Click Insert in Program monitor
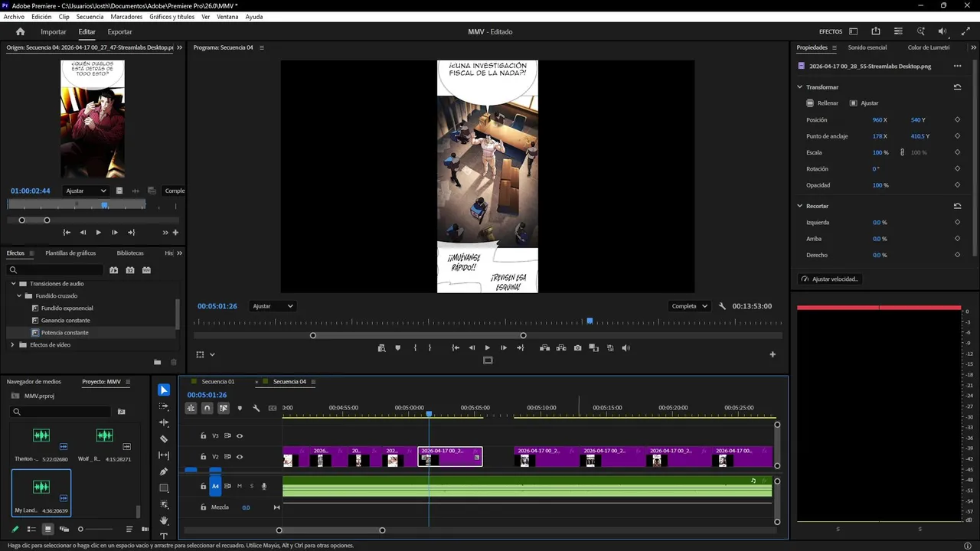Image resolution: width=980 pixels, height=551 pixels. click(x=544, y=348)
